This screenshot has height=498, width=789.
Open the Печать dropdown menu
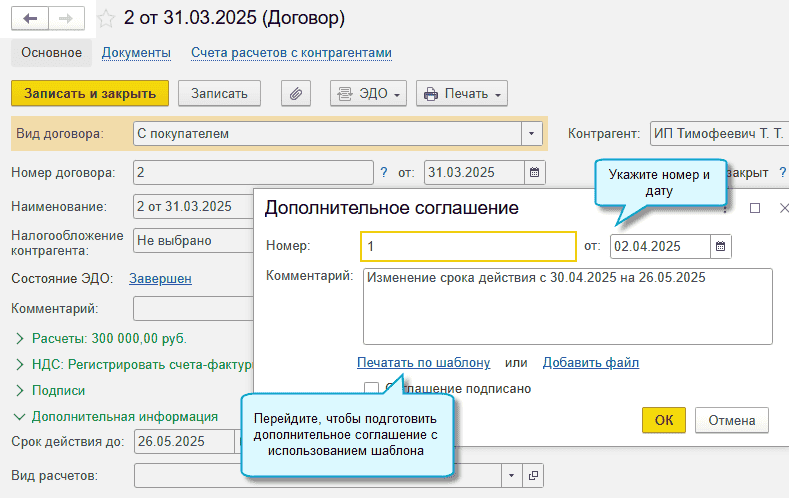[x=461, y=94]
